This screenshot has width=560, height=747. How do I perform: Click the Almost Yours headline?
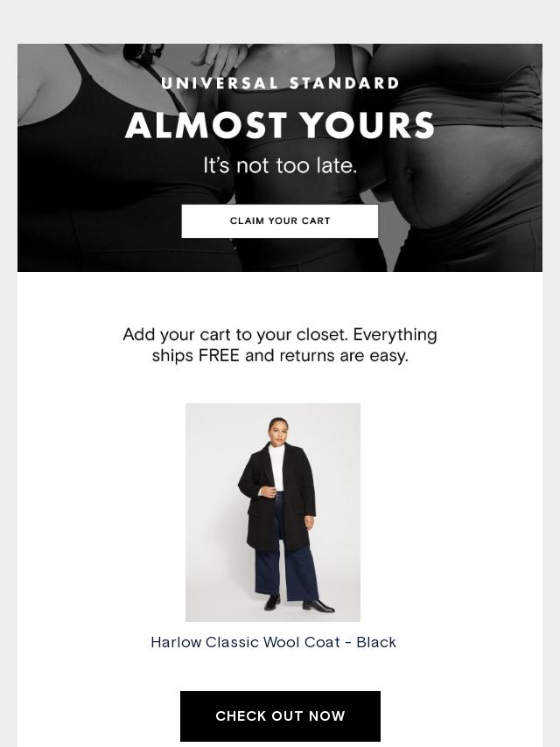click(x=280, y=125)
